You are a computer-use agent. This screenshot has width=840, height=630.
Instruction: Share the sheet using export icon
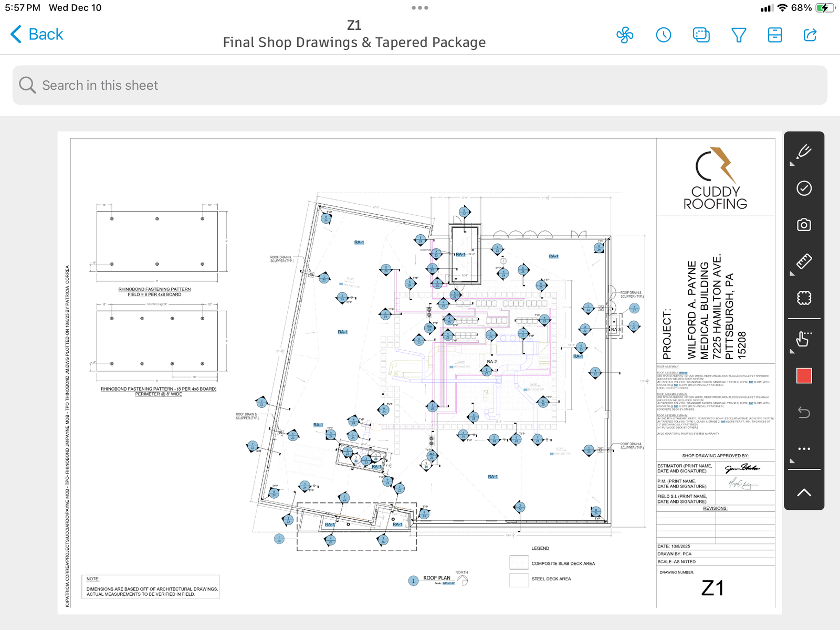click(x=810, y=35)
